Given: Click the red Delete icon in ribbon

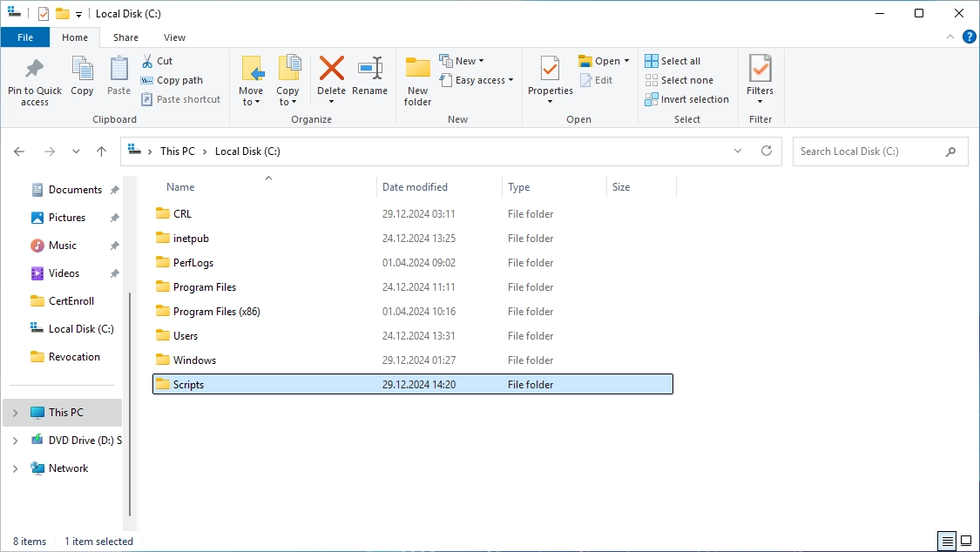Looking at the screenshot, I should click(331, 68).
